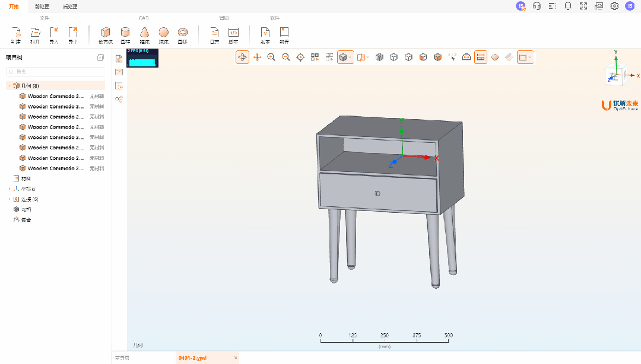Select the pan view tool
Screen dimensions: 641x364
point(257,57)
